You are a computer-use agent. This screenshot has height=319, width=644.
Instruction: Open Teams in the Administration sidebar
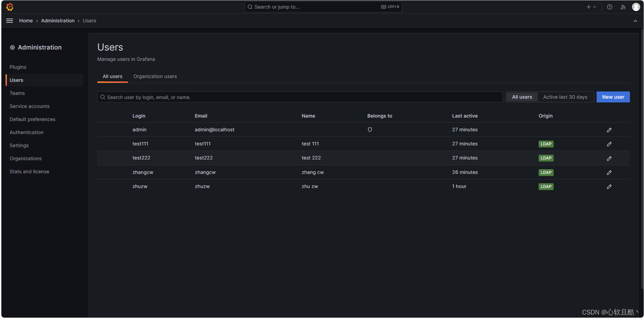(x=17, y=93)
